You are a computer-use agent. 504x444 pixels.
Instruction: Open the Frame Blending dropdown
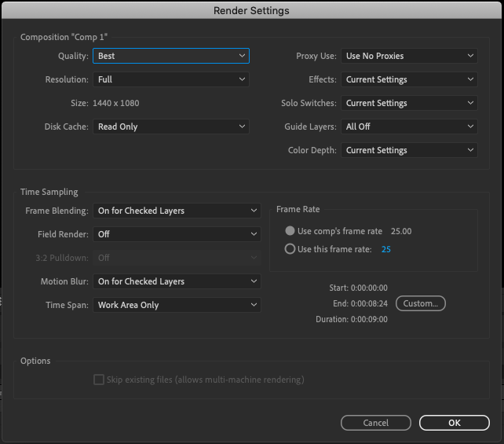pos(177,211)
